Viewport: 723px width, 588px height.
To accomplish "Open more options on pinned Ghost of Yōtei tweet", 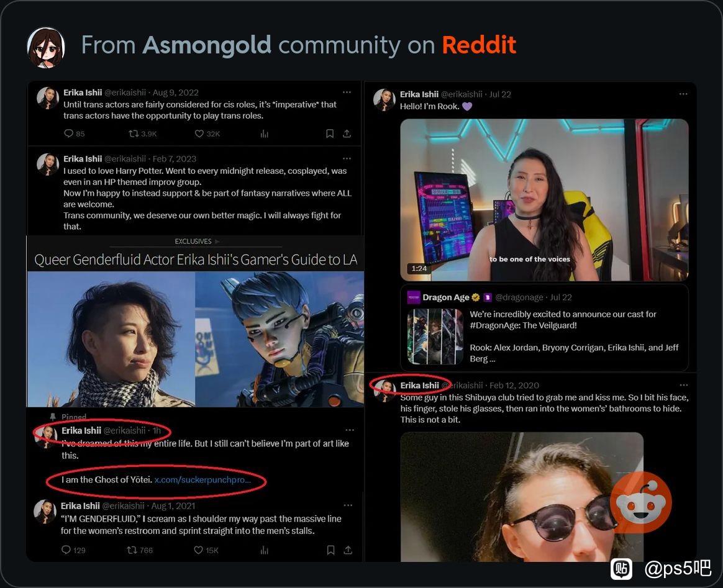I will [x=350, y=430].
